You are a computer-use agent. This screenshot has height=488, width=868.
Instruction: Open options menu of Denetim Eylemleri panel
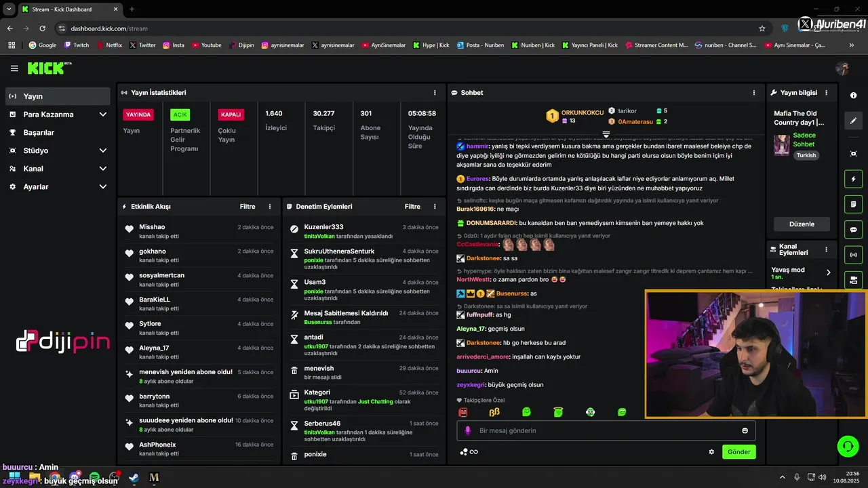(435, 206)
